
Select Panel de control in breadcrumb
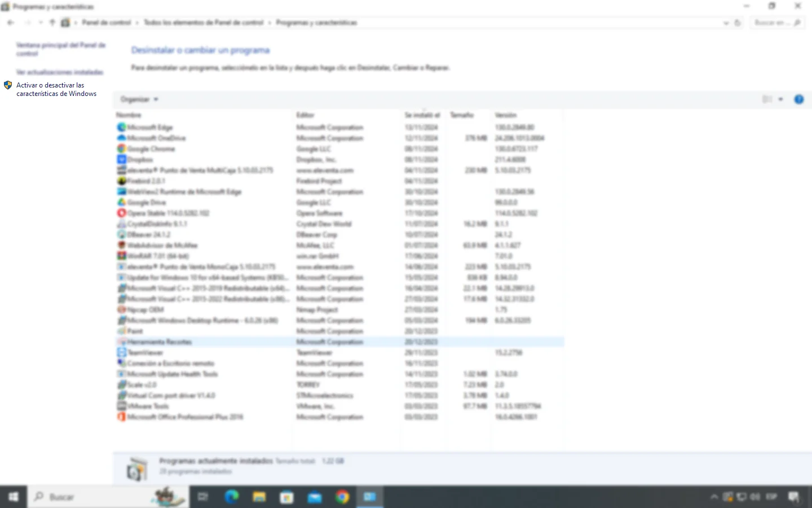pos(107,23)
